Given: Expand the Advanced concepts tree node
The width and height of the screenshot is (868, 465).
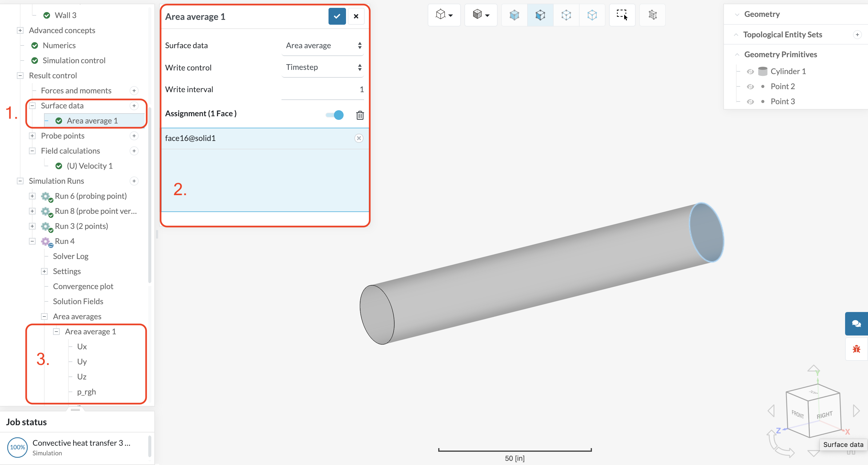Looking at the screenshot, I should pos(20,30).
